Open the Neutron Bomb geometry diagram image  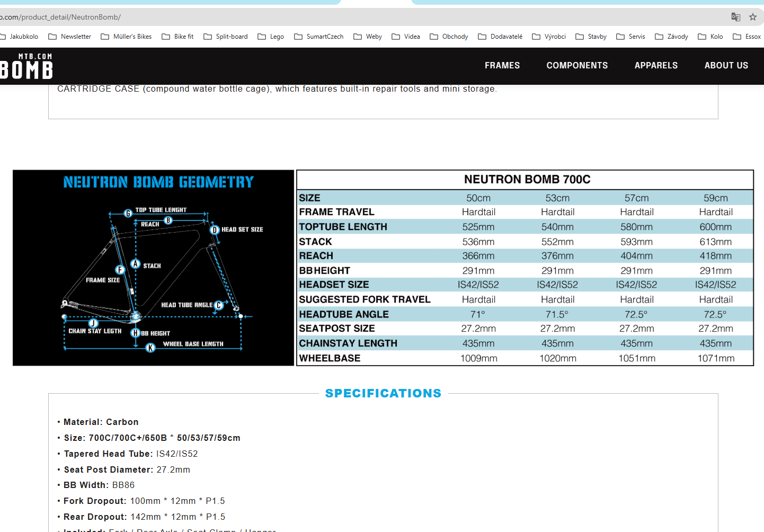(x=153, y=268)
